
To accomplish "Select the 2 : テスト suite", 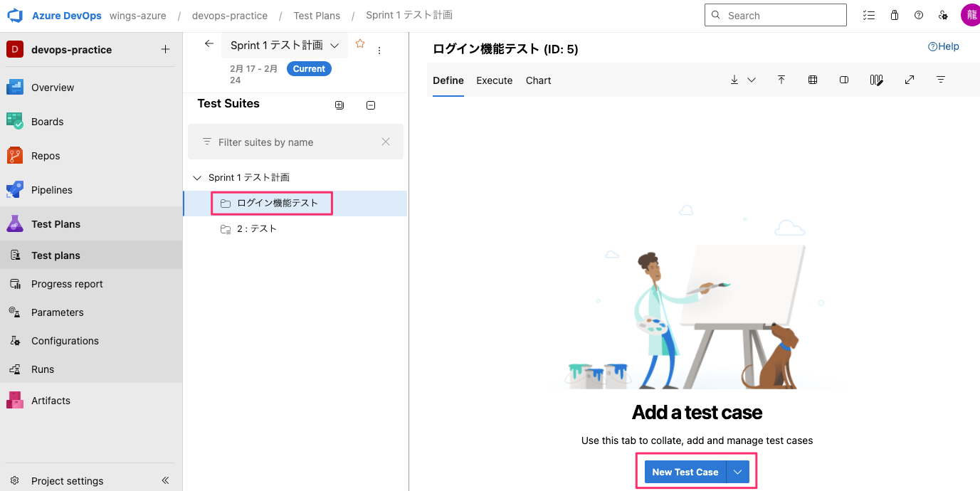I will point(256,229).
